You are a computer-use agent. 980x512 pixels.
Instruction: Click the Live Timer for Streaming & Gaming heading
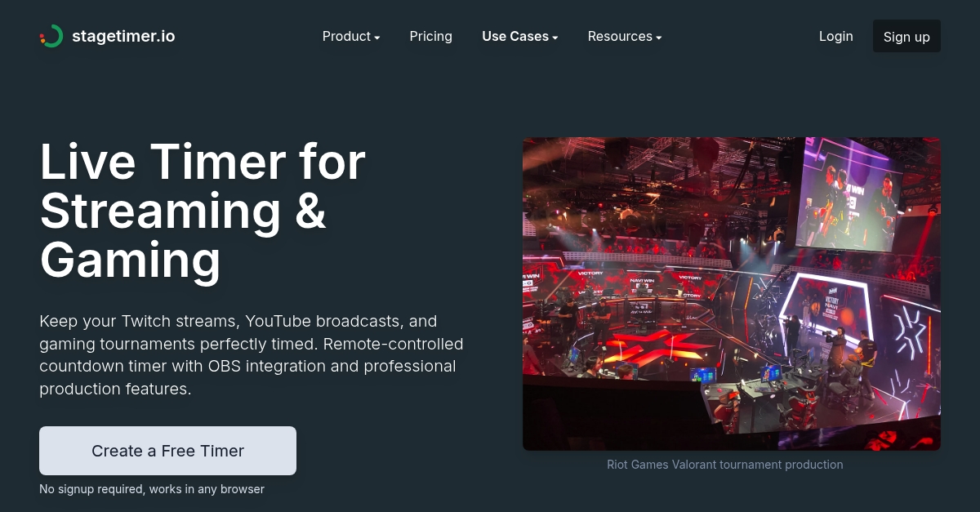coord(203,211)
